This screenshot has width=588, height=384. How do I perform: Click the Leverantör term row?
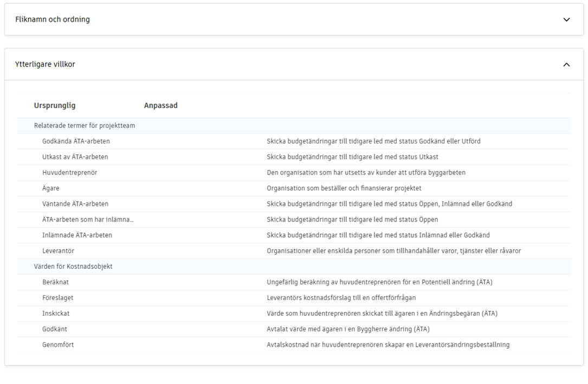(58, 251)
